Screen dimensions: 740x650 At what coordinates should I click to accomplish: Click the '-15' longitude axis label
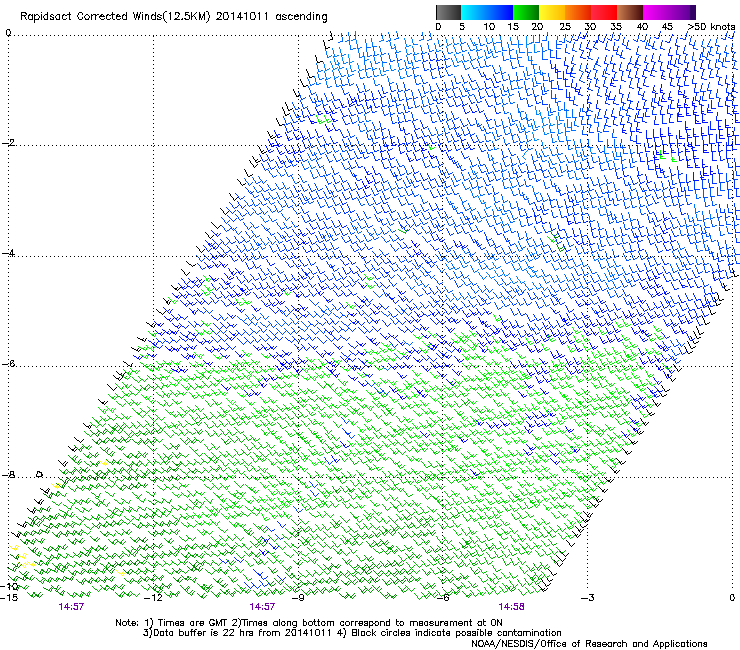(x=9, y=598)
